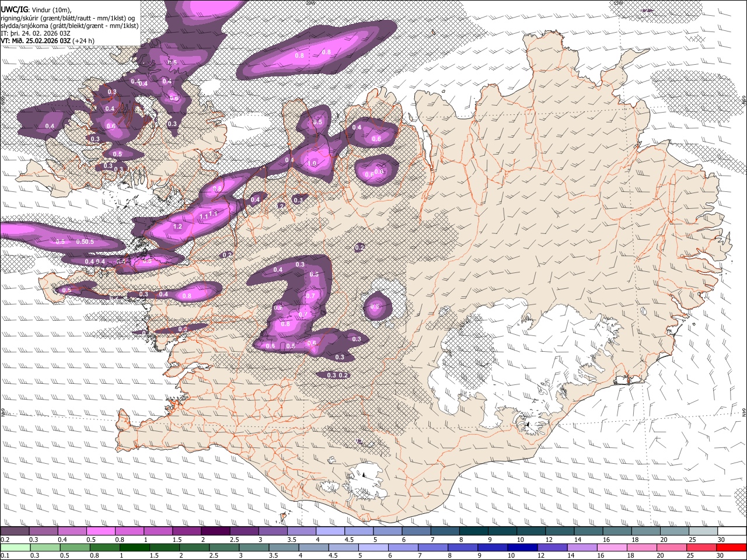Click the dark navy 10–12 swatch, lower legend

pyautogui.click(x=522, y=547)
